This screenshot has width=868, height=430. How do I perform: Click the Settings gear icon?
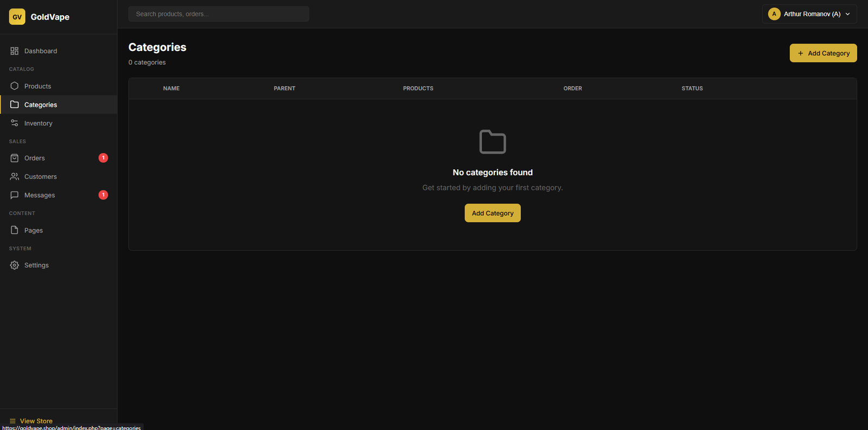click(15, 265)
